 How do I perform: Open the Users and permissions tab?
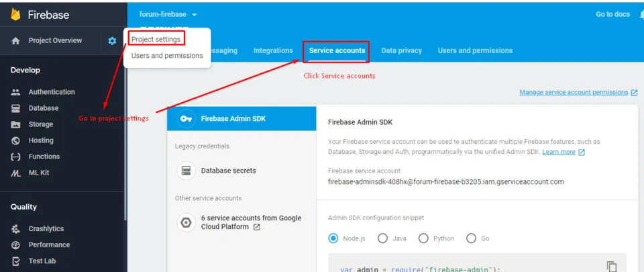475,50
